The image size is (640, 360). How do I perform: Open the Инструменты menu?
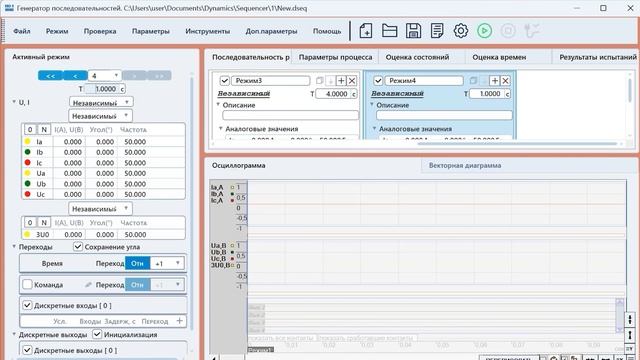click(208, 31)
